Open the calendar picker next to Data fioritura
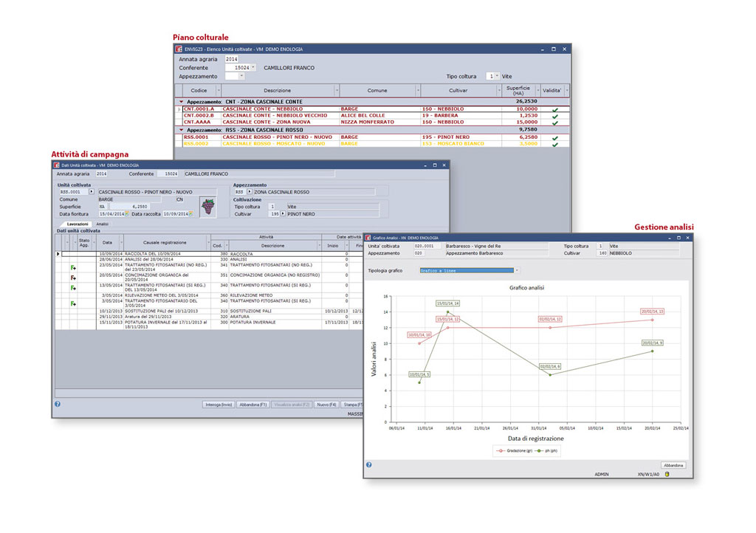Screen dimensions: 756x533 coord(127,214)
